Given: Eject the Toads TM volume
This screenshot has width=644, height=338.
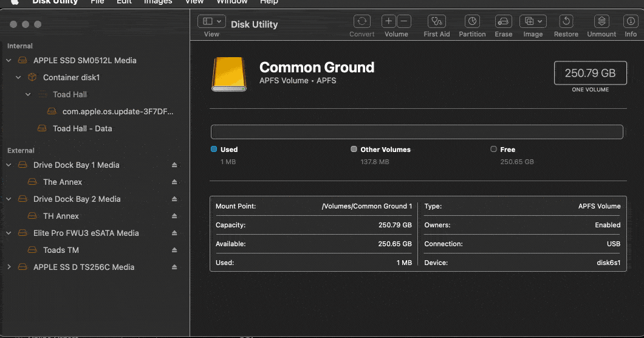Looking at the screenshot, I should 174,250.
